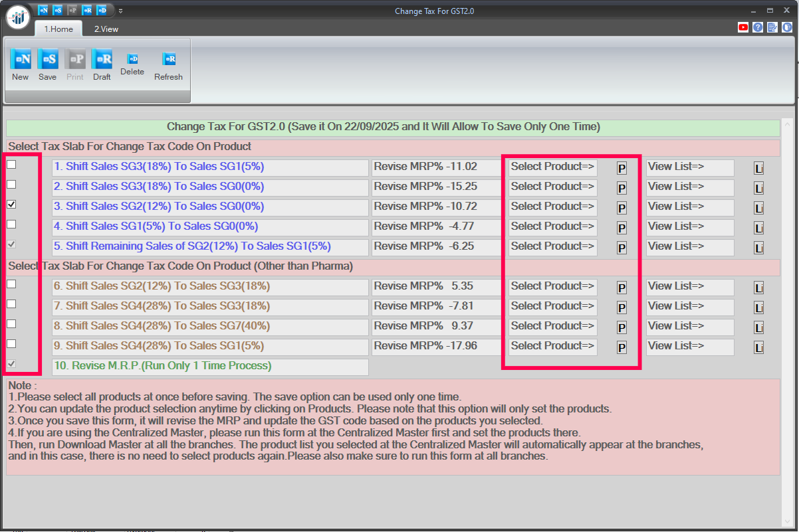Image resolution: width=799 pixels, height=532 pixels.
Task: Click Select Product for row 6 SG2 to SG3
Action: point(552,286)
